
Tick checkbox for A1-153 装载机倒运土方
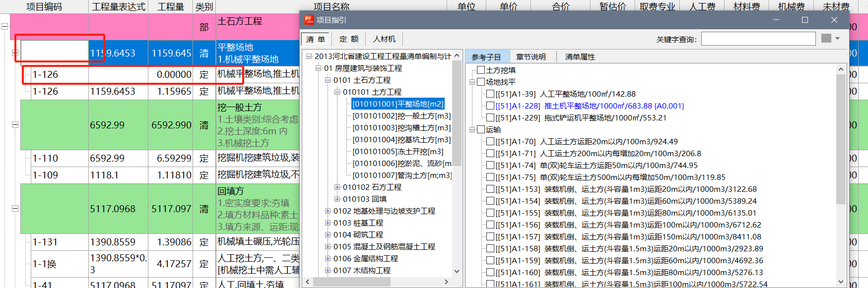point(490,189)
